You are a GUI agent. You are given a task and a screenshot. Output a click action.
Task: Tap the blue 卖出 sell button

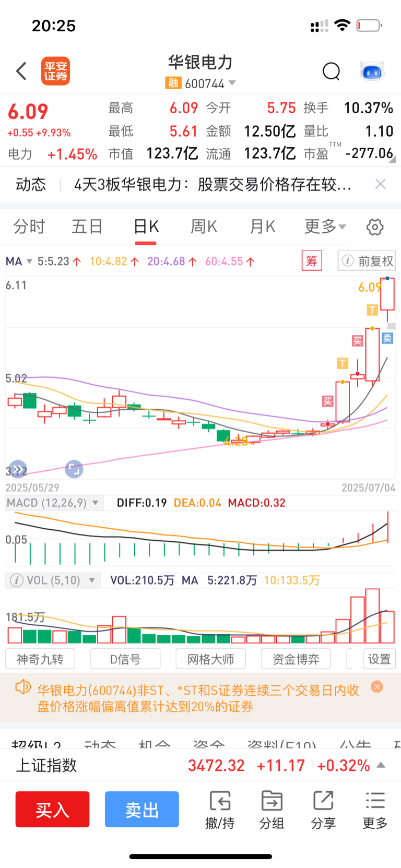(141, 809)
